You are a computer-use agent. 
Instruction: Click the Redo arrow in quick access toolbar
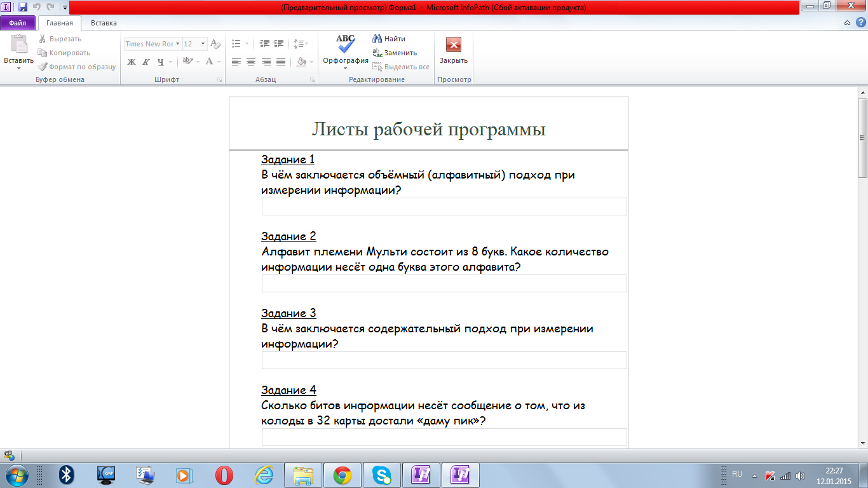(x=50, y=7)
